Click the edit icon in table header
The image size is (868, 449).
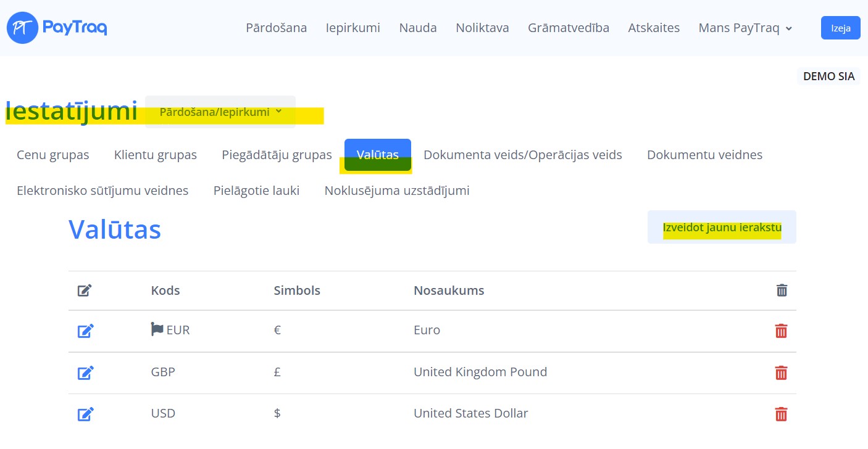tap(85, 290)
